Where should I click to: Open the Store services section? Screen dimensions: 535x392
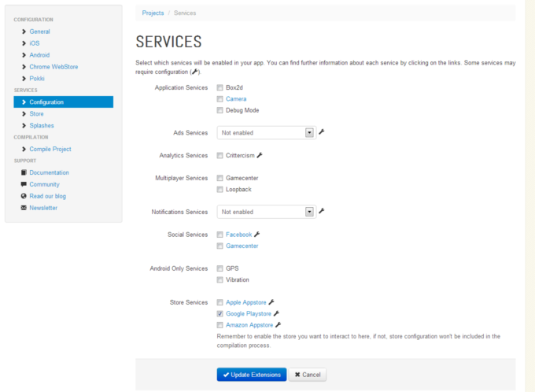coord(36,113)
